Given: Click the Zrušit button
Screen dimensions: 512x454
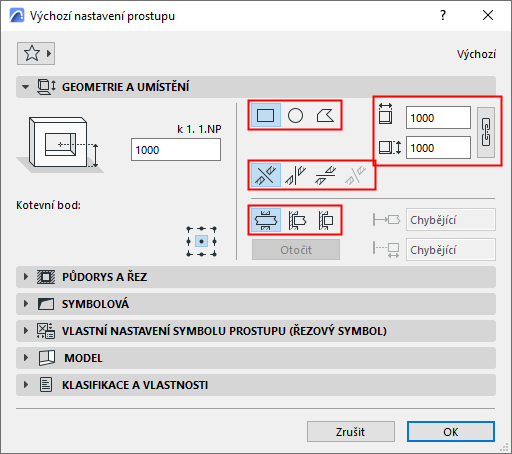Looking at the screenshot, I should click(351, 432).
